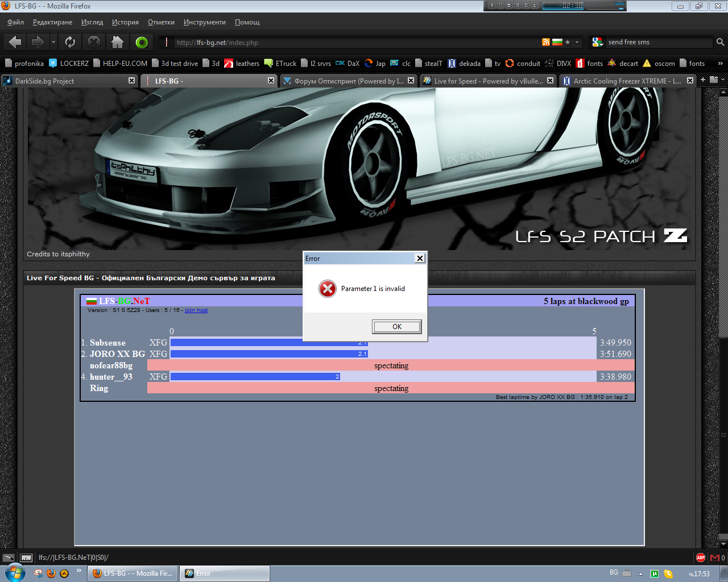Open the oscom bookmark
This screenshot has height=582, width=728.
pos(659,64)
